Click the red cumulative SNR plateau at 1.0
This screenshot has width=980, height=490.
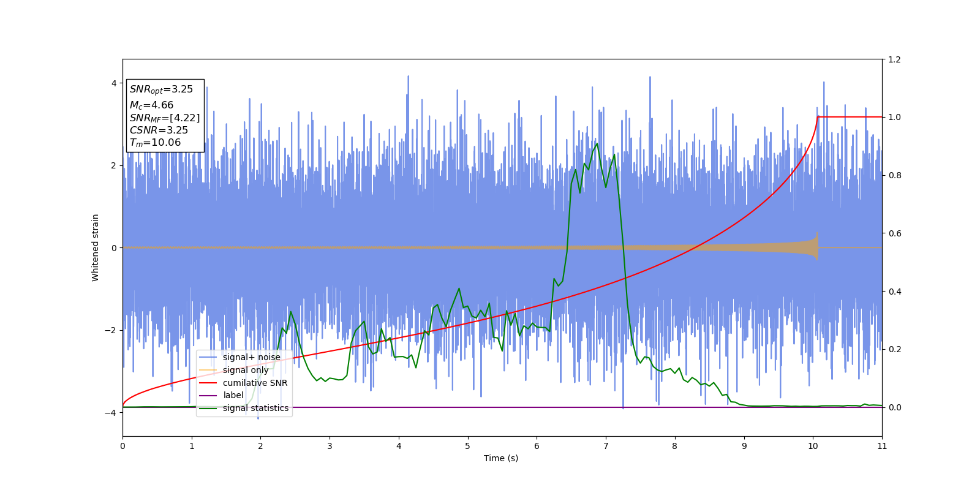click(850, 117)
